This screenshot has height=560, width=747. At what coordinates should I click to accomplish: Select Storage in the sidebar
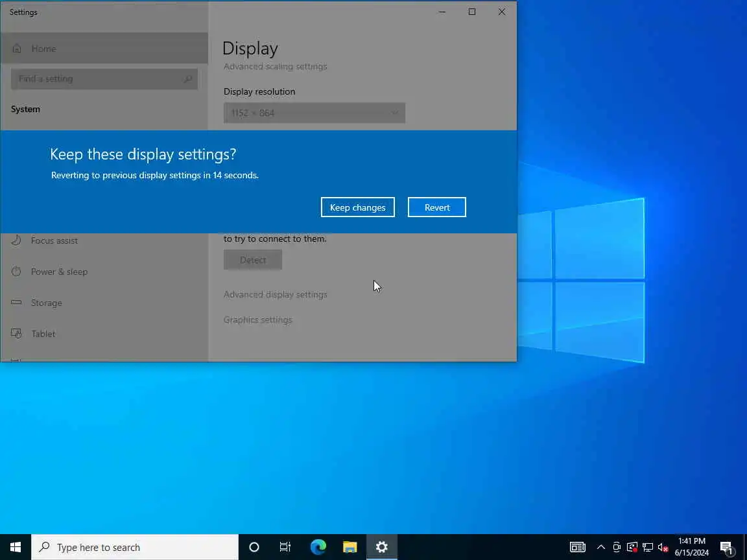104,303
